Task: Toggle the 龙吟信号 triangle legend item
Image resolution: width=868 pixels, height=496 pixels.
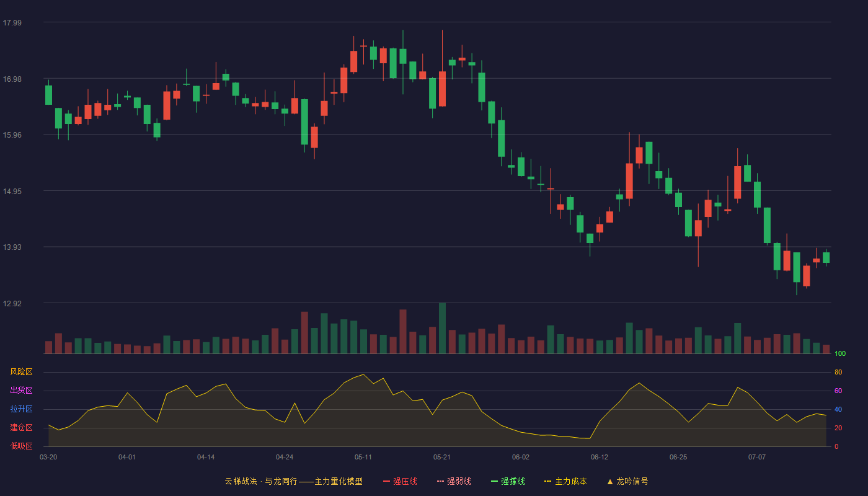Action: tap(627, 481)
